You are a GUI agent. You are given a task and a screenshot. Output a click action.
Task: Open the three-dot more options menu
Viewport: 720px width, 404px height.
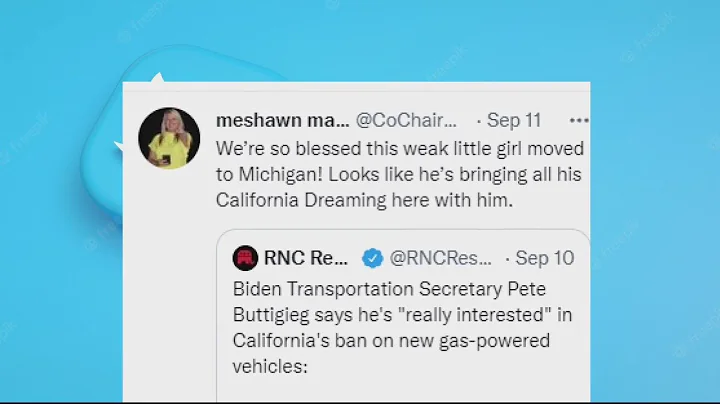pyautogui.click(x=579, y=120)
